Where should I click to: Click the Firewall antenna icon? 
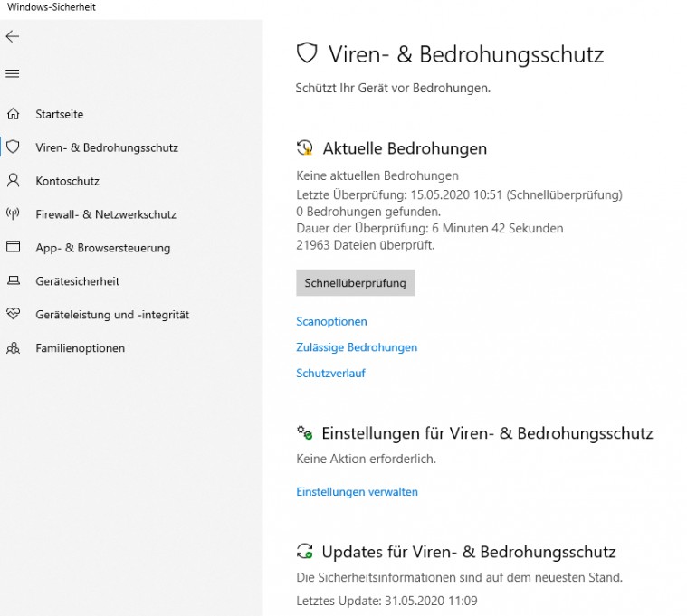tap(13, 214)
